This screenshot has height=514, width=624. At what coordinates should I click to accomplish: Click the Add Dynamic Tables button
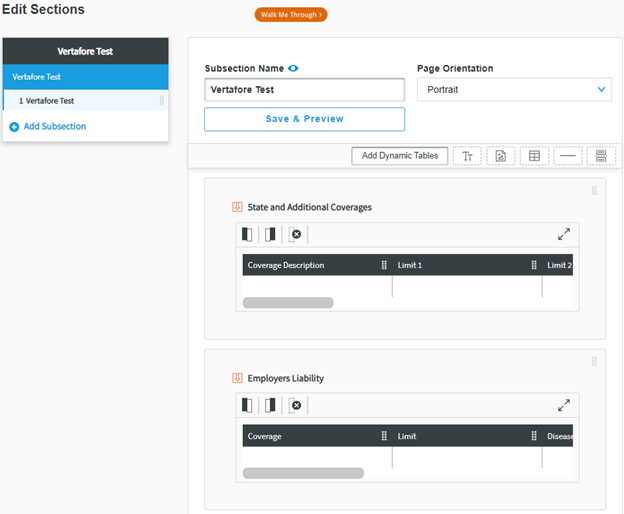click(x=399, y=156)
